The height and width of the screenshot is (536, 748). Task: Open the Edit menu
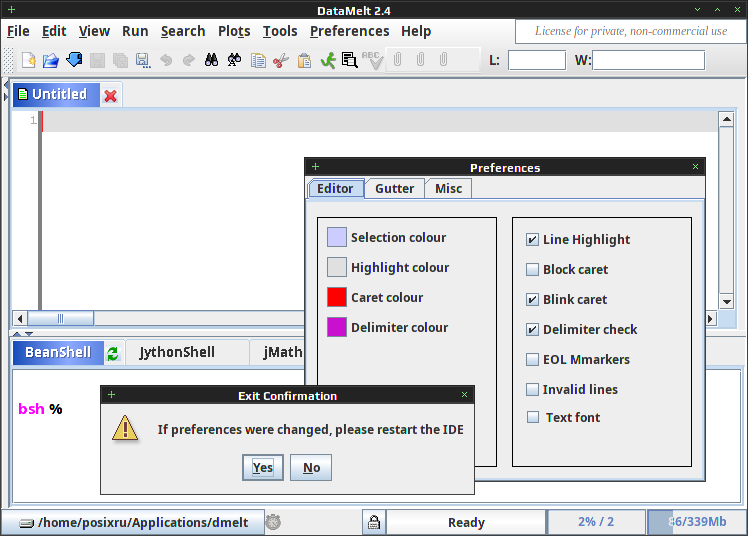[x=54, y=31]
